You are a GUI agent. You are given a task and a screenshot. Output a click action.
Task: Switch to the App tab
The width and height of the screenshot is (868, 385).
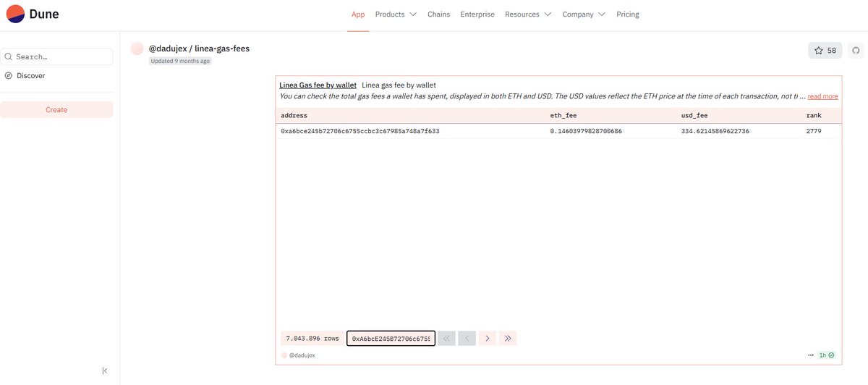[x=358, y=14]
